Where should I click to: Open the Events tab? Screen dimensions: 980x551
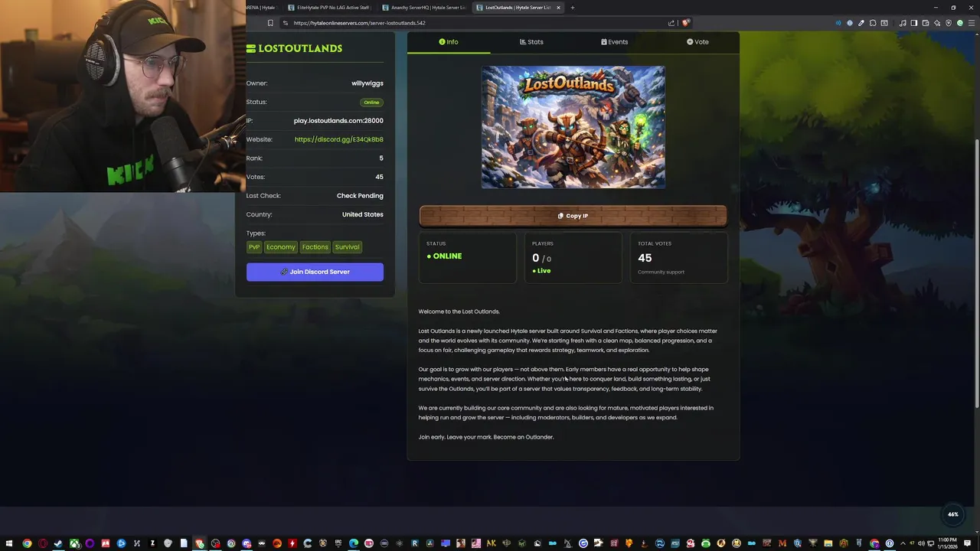615,42
